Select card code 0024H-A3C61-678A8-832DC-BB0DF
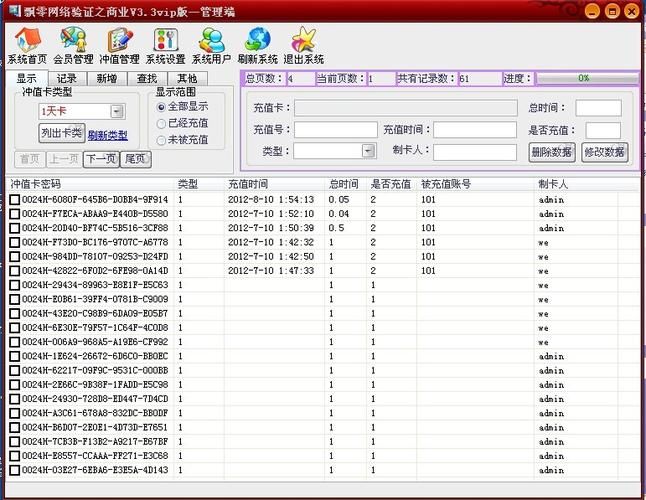Image resolution: width=646 pixels, height=500 pixels. coord(95,413)
